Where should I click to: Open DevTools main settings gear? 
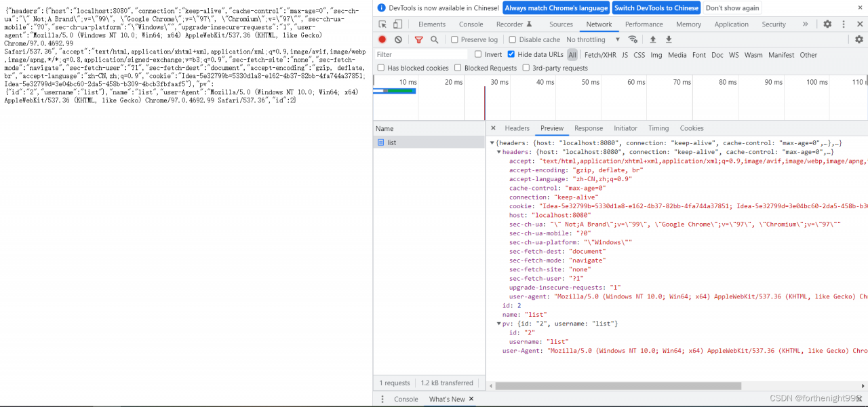click(x=827, y=24)
